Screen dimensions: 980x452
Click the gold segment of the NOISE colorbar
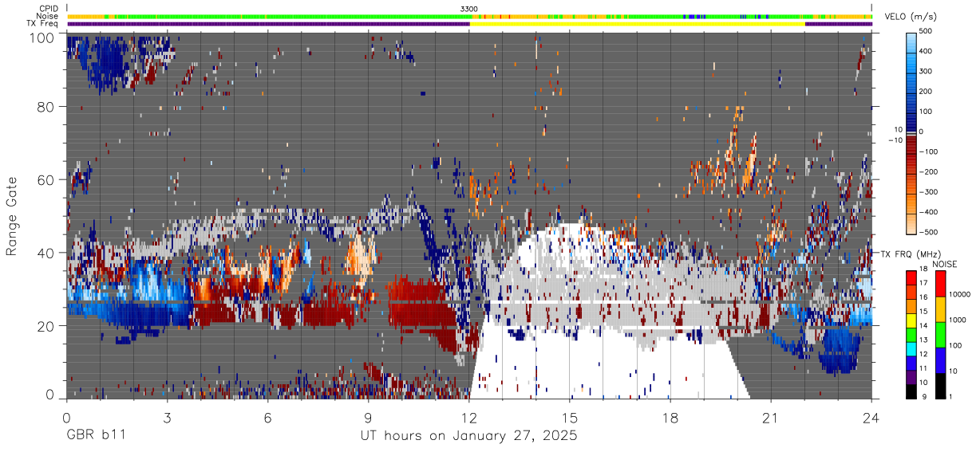[941, 309]
